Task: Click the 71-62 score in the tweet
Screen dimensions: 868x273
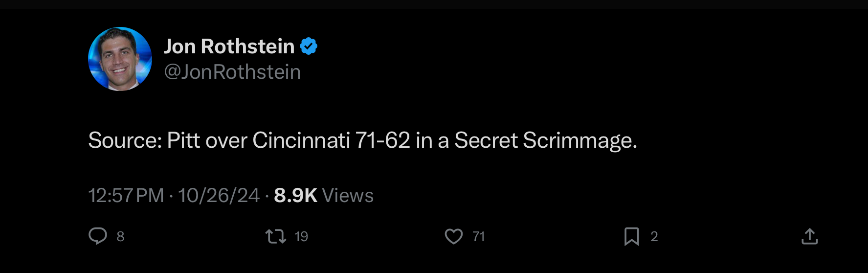Action: click(382, 141)
